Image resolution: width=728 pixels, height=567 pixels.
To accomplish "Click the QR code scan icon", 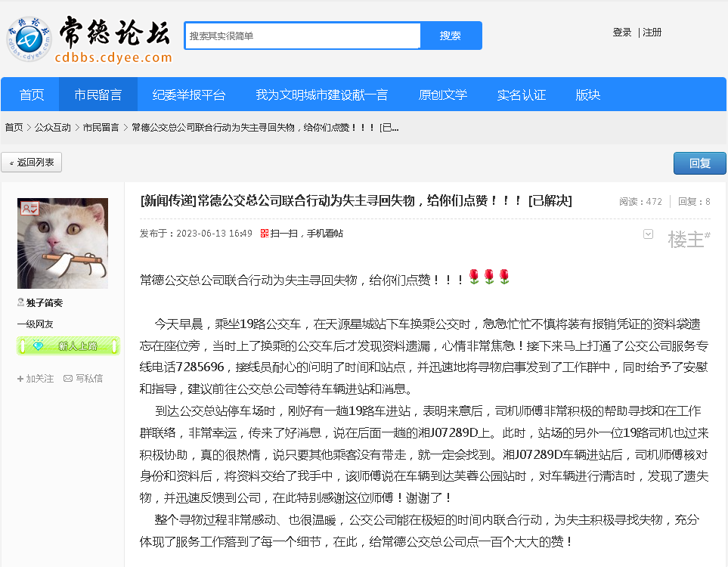I will pos(265,234).
